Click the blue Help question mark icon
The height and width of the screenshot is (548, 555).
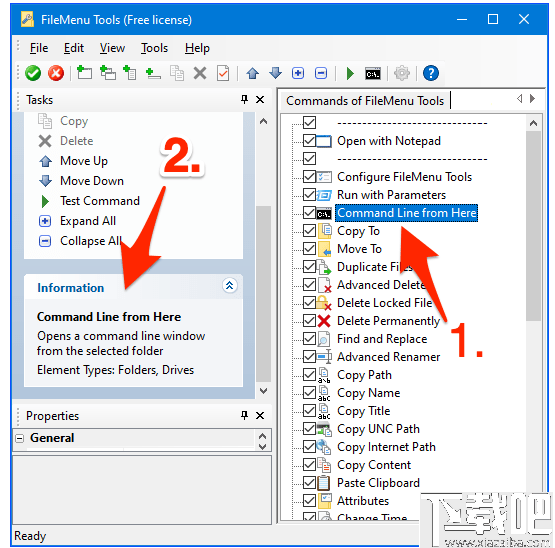point(431,73)
